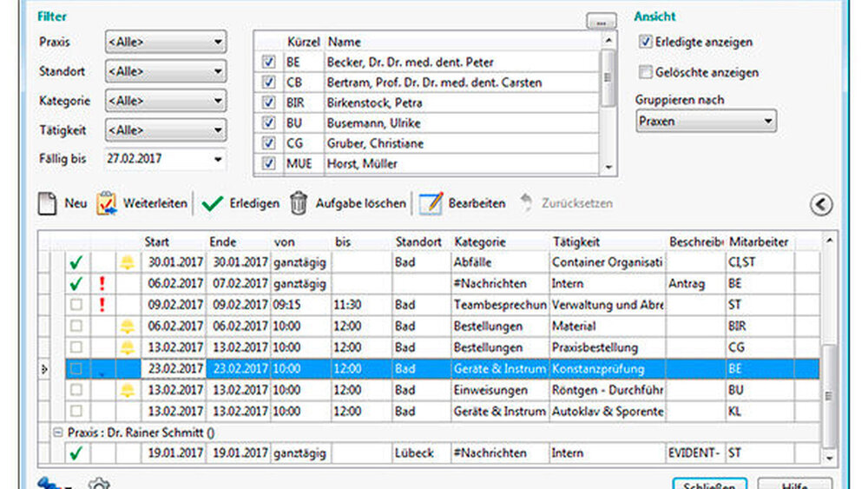Collapse the Praxis Dr. Rainer Schmitt group
Screen dimensions: 868x489
pyautogui.click(x=59, y=432)
